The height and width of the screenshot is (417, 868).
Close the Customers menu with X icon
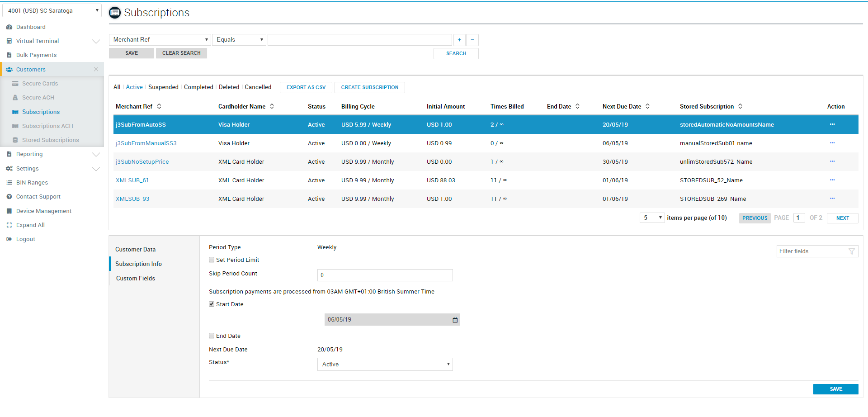tap(96, 69)
